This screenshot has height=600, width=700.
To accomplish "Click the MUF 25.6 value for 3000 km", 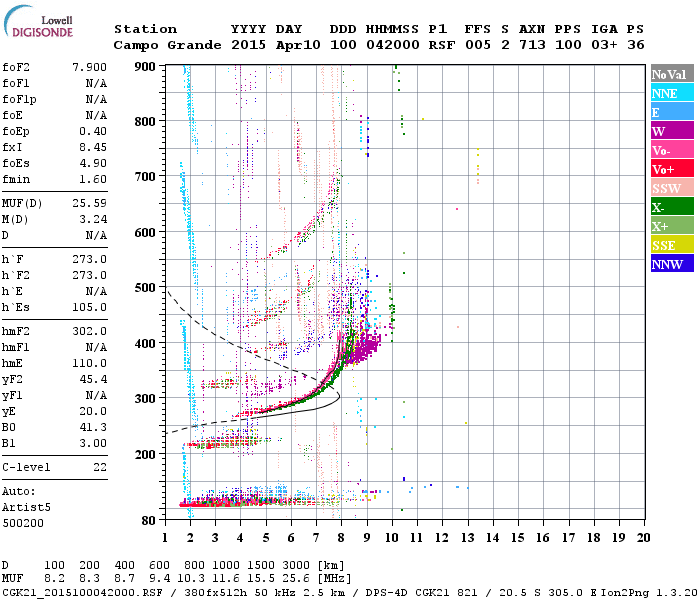I will click(296, 578).
